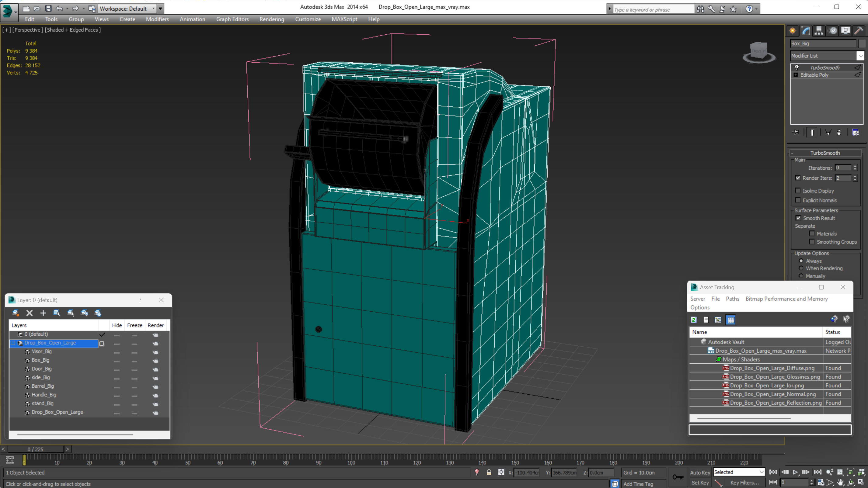Open the Utilities command panel tab
The image size is (868, 488).
tap(859, 31)
